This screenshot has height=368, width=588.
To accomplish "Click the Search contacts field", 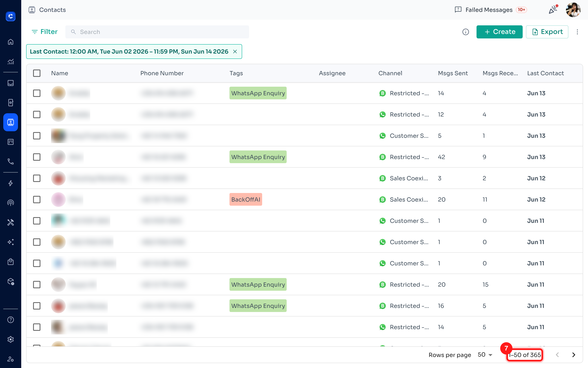I will point(157,32).
